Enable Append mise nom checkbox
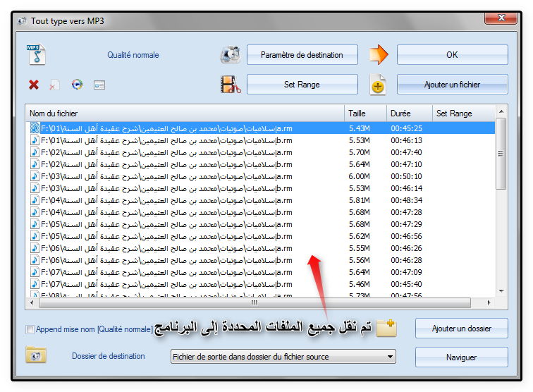533x392 pixels. pos(30,329)
